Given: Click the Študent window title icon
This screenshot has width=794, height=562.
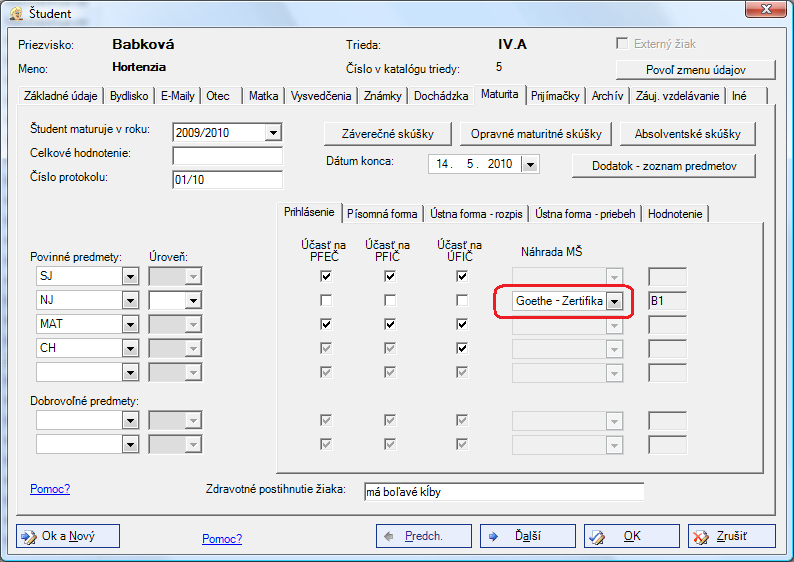Looking at the screenshot, I should (16, 13).
